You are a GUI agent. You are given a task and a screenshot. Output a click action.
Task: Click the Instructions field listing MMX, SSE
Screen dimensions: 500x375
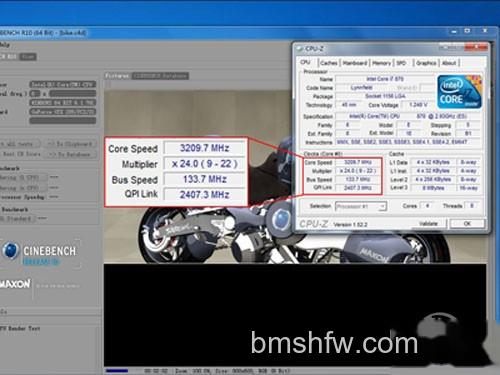click(x=408, y=142)
